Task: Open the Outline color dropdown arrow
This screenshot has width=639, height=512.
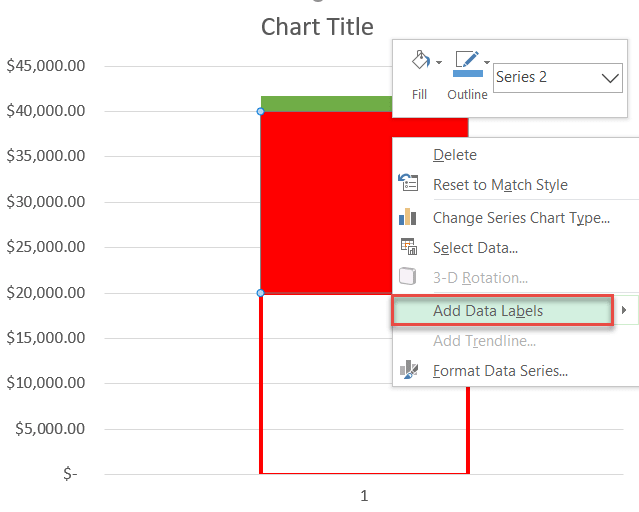Action: pyautogui.click(x=487, y=63)
